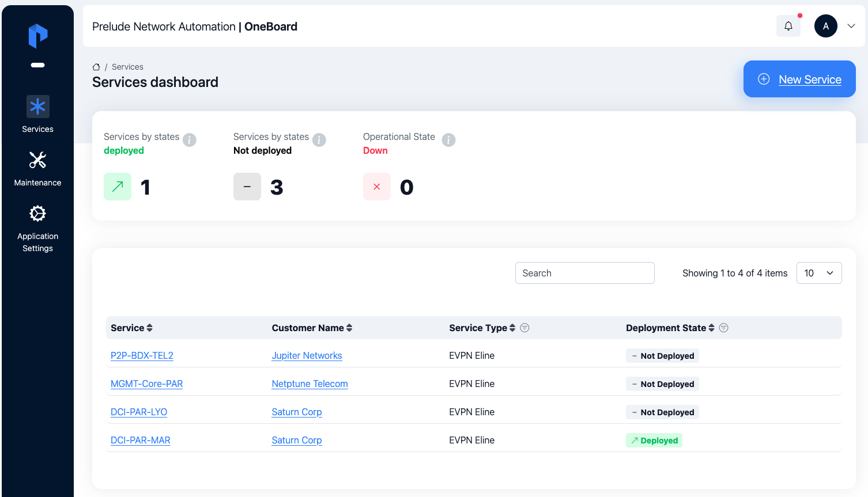
Task: Show info for Operational State stat
Action: [x=448, y=140]
